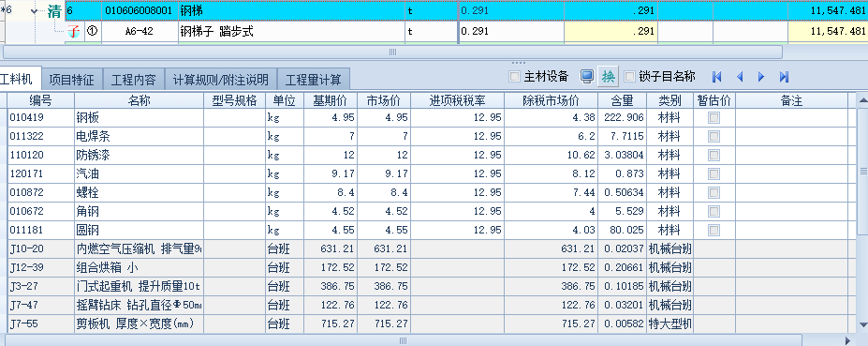Select 门式起重机 machine row
The height and width of the screenshot is (346, 868).
[139, 287]
